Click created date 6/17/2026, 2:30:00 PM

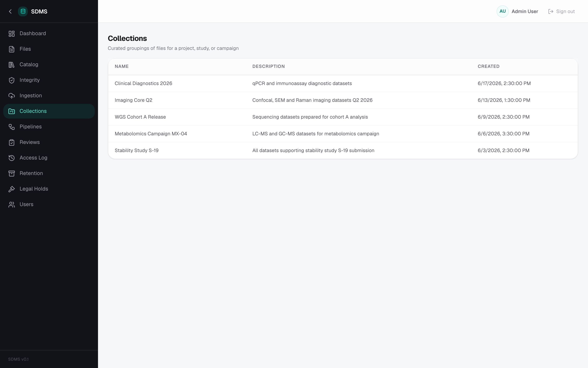click(504, 83)
